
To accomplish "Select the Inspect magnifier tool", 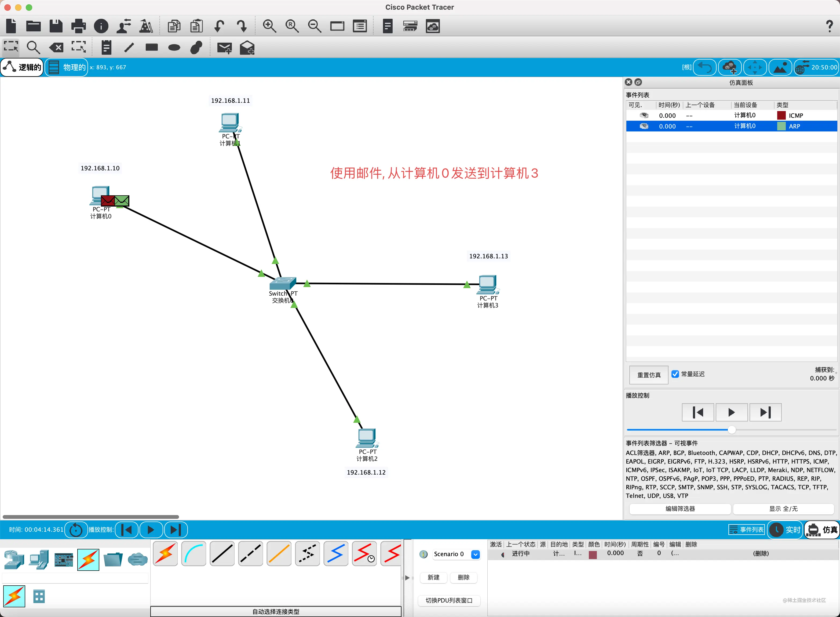I will pos(33,47).
